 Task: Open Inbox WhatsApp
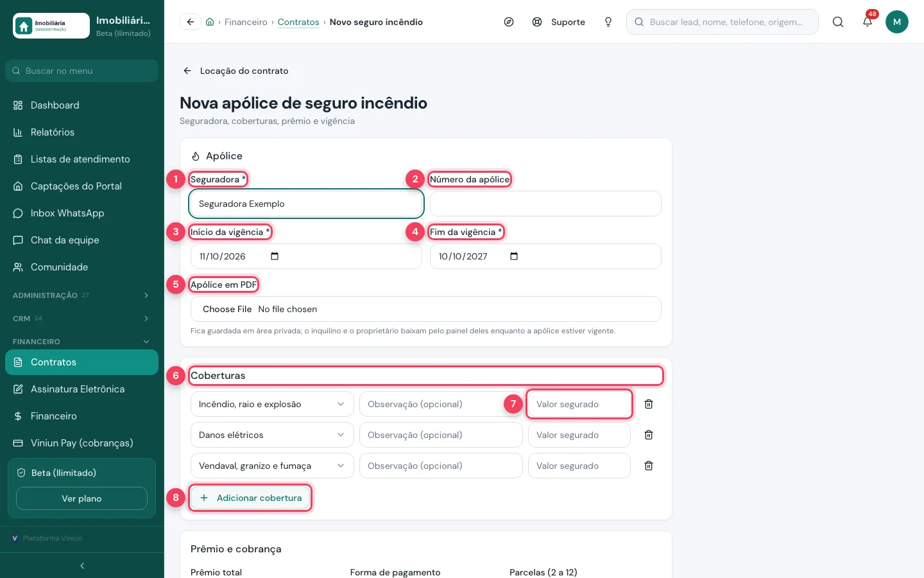[x=81, y=213]
